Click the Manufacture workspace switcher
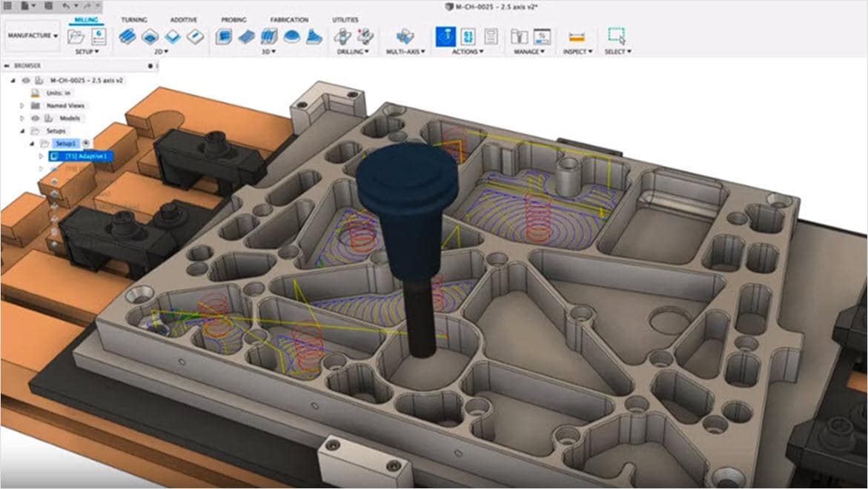Image resolution: width=868 pixels, height=489 pixels. coord(32,35)
